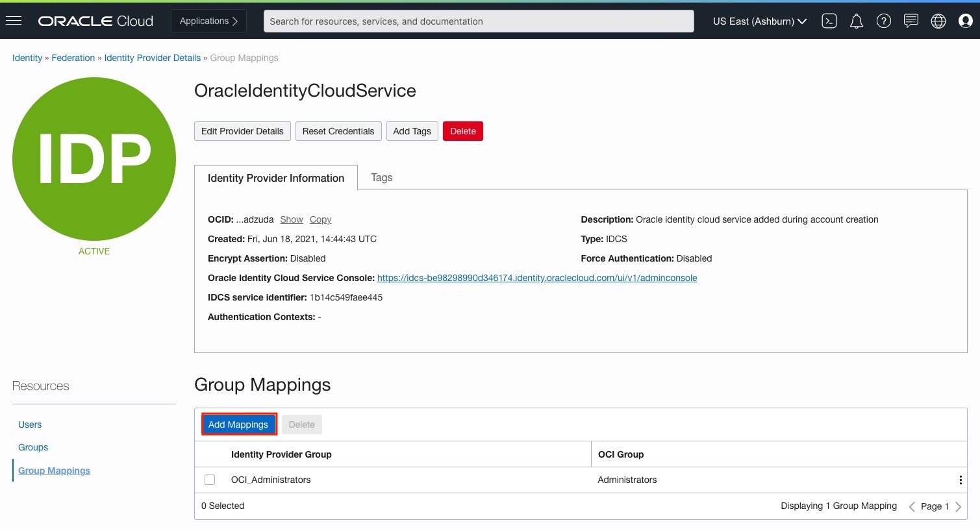This screenshot has height=529, width=980.
Task: Open the notifications bell
Action: coord(857,21)
